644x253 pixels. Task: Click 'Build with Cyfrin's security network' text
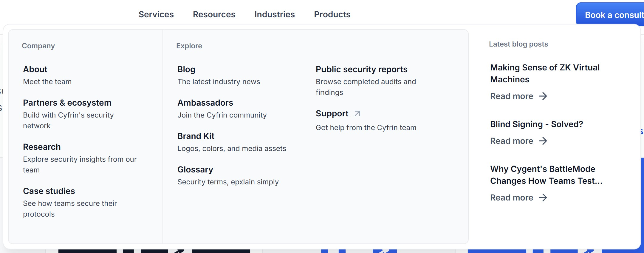pyautogui.click(x=68, y=121)
